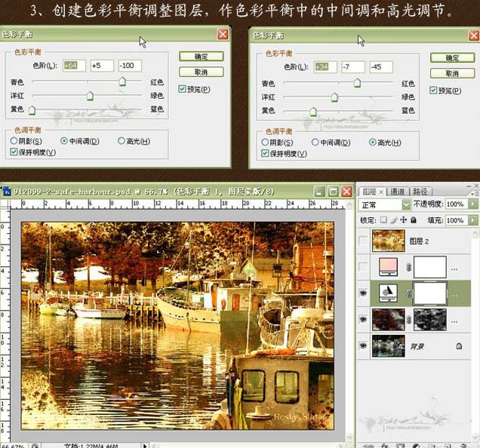The height and width of the screenshot is (448, 480).
Task: Show 图层 2 by clicking its visibility box
Action: coord(364,241)
